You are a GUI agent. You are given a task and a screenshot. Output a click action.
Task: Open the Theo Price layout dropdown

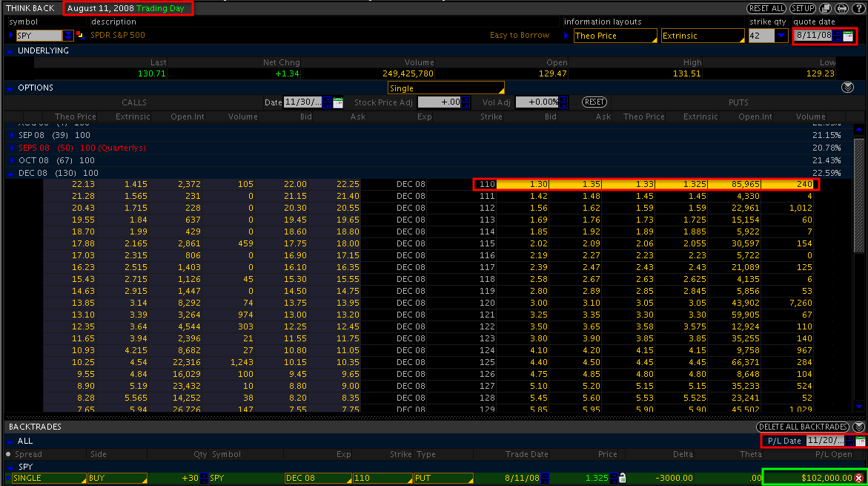coord(616,36)
